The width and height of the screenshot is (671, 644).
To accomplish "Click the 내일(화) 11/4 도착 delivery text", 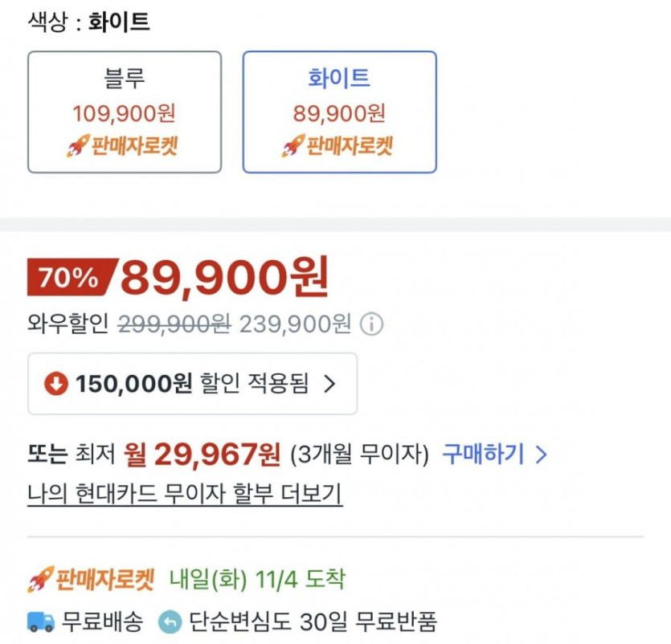I will pyautogui.click(x=257, y=579).
